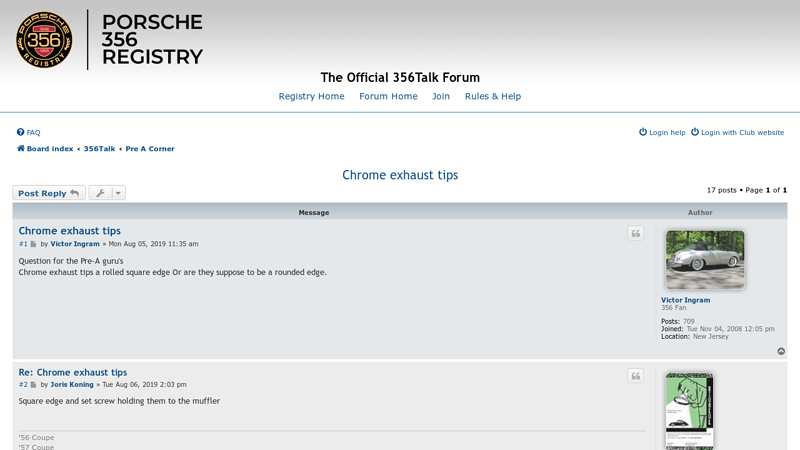Open the Login help link
This screenshot has height=450, width=800.
tap(666, 133)
